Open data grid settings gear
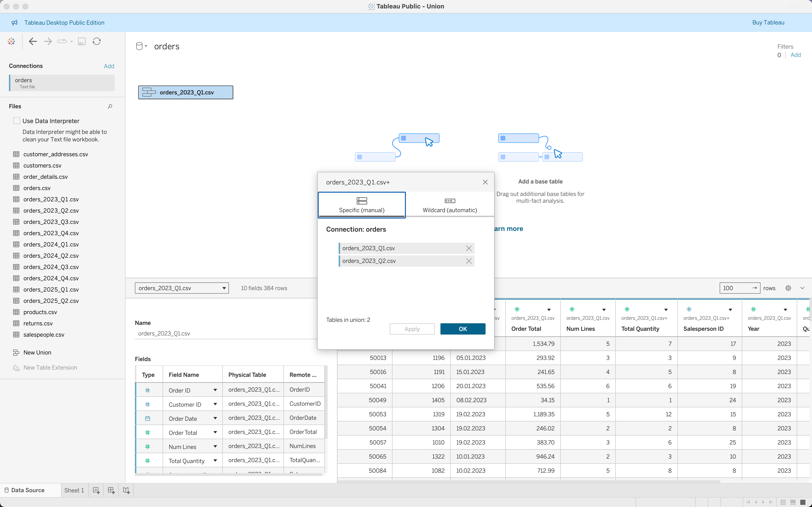 point(788,288)
